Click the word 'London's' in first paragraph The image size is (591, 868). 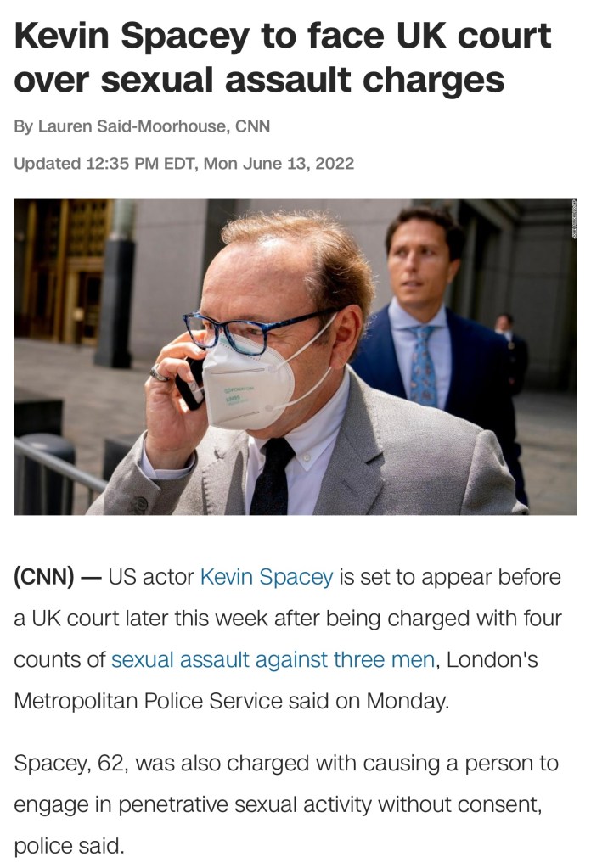[492, 660]
